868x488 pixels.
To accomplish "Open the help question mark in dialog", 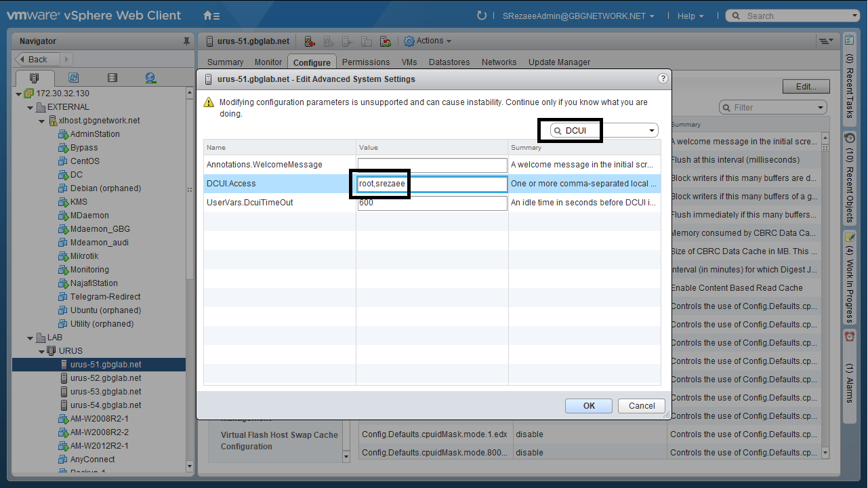I will [663, 79].
